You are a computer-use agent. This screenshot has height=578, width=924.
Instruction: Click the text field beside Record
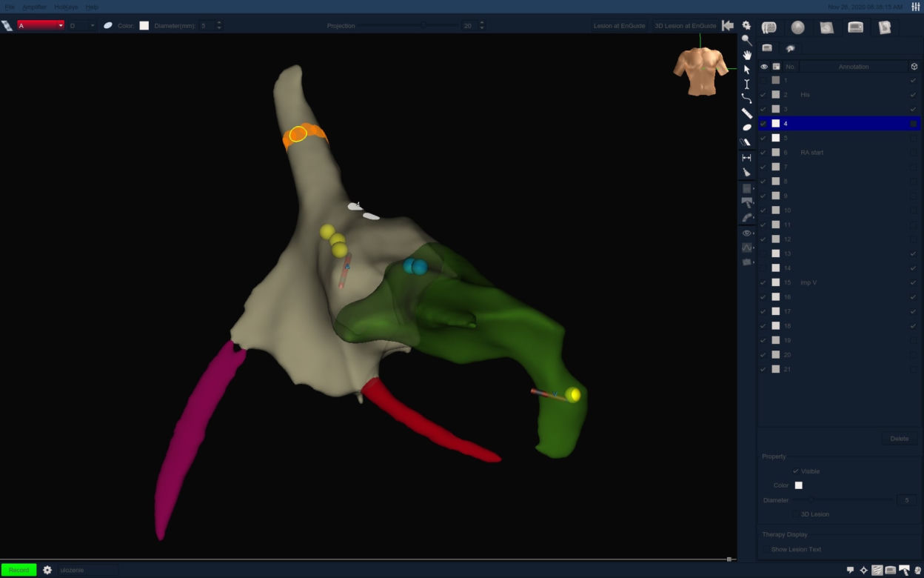[x=87, y=570]
